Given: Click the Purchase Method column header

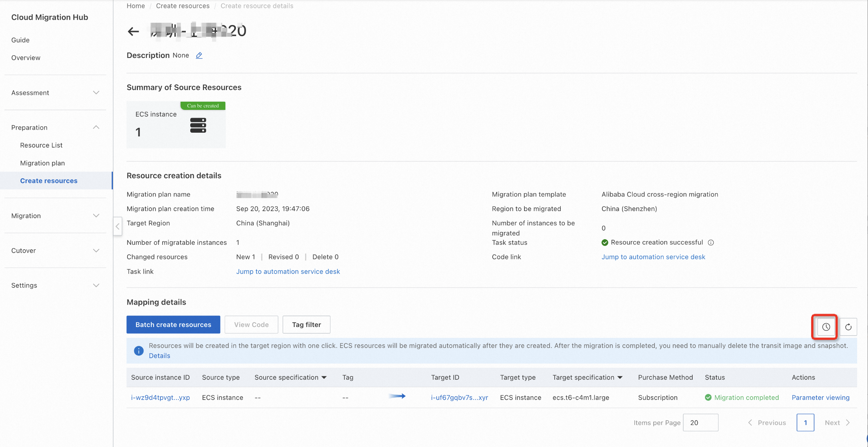Looking at the screenshot, I should [x=665, y=377].
